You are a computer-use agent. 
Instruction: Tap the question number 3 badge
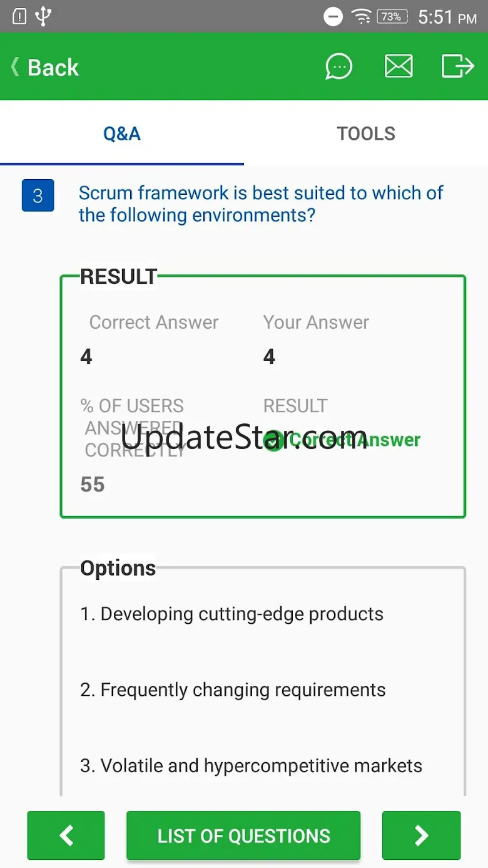[38, 195]
